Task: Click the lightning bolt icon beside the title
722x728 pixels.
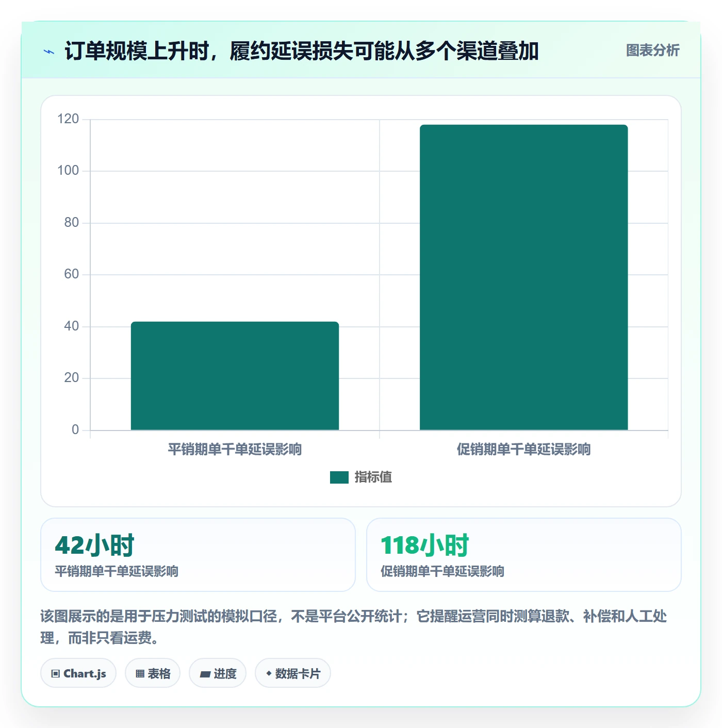Action: (x=49, y=52)
